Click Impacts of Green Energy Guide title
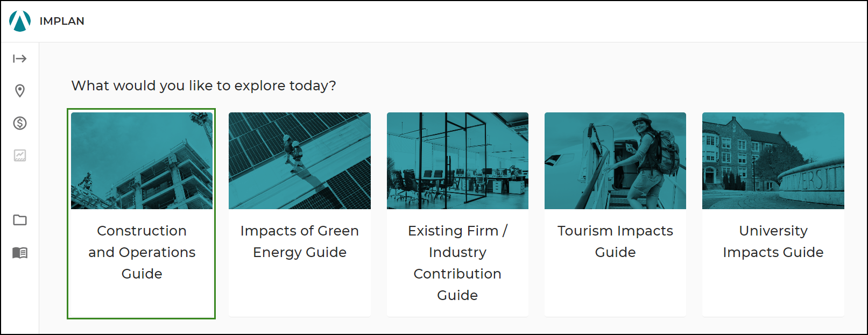 click(300, 241)
